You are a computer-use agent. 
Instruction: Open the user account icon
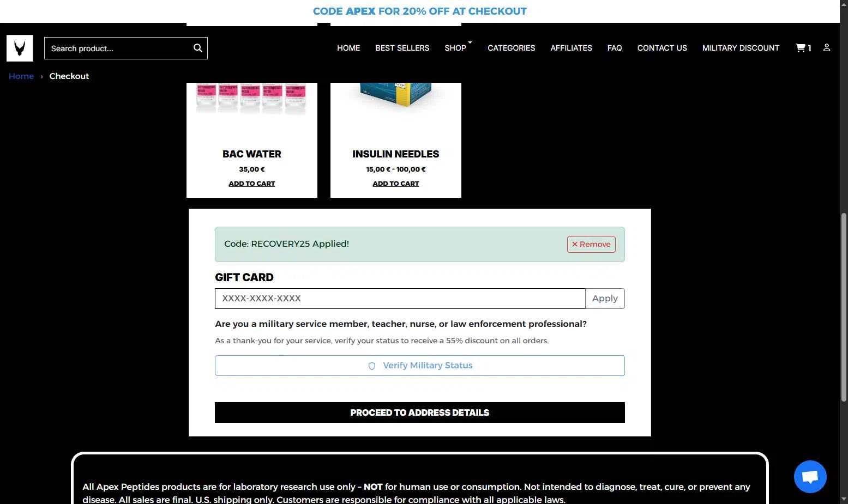827,48
